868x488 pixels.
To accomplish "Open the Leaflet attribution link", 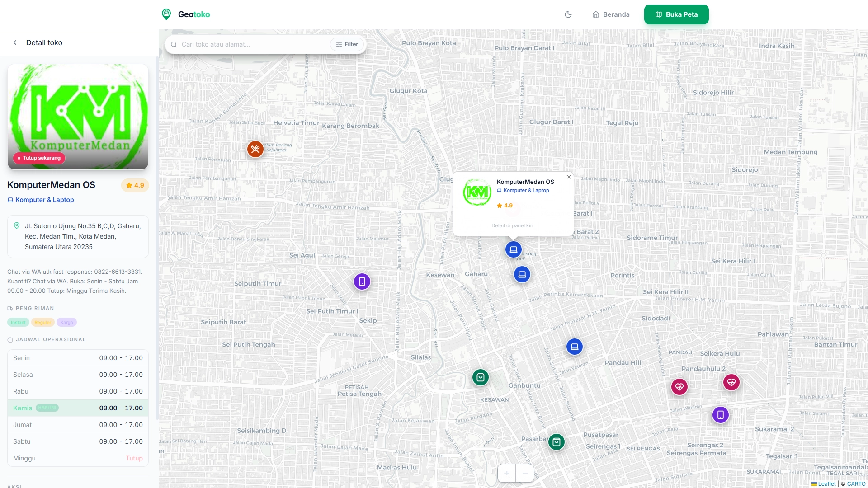I will tap(824, 483).
